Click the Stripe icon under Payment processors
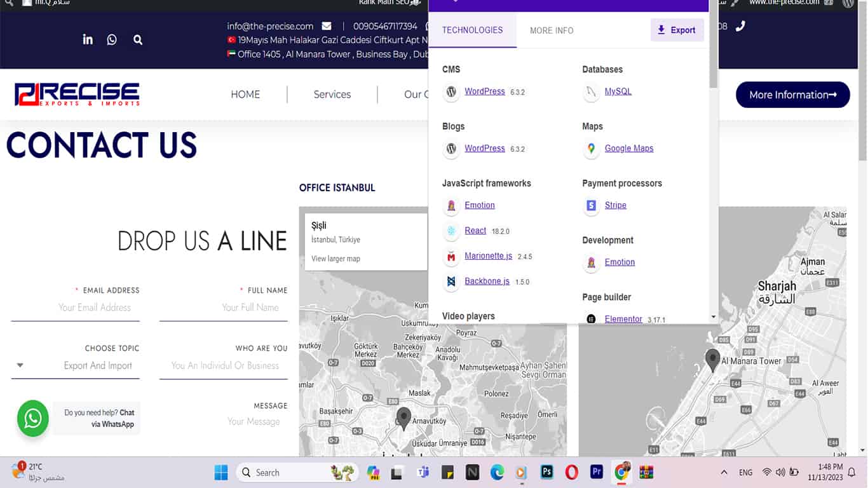The height and width of the screenshot is (488, 868). click(x=591, y=205)
